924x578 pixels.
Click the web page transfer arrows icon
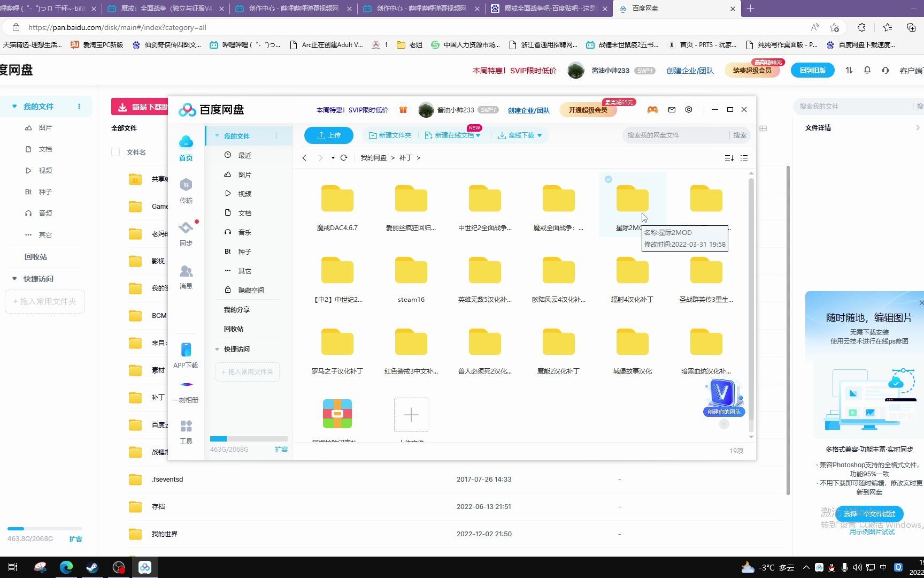coord(849,70)
